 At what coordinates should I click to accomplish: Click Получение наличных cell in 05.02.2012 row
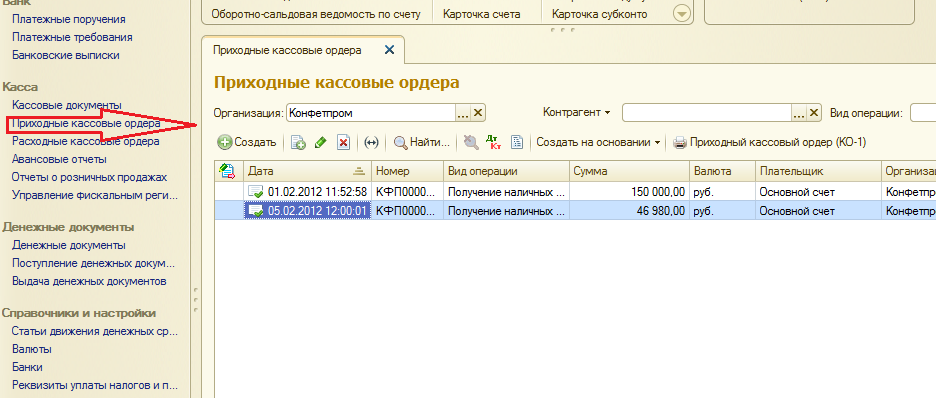[506, 211]
